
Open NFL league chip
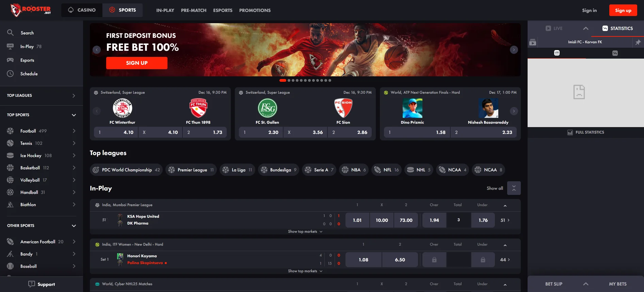386,170
